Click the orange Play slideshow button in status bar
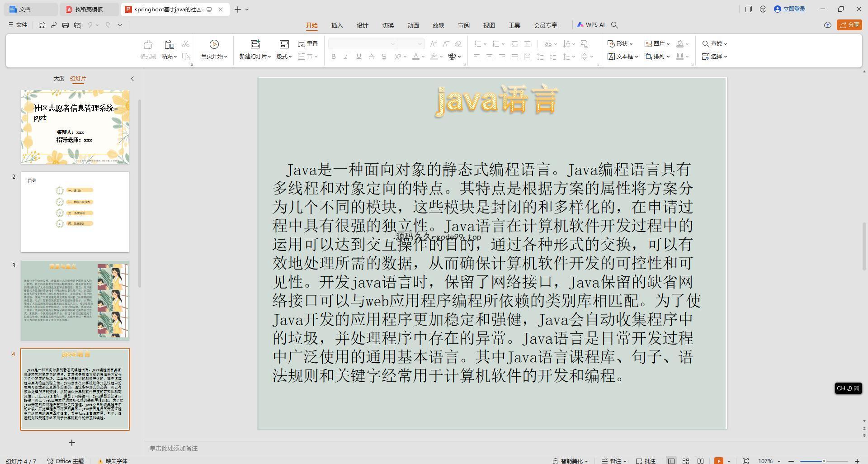Screen dimensions: 868x464 pos(718,461)
